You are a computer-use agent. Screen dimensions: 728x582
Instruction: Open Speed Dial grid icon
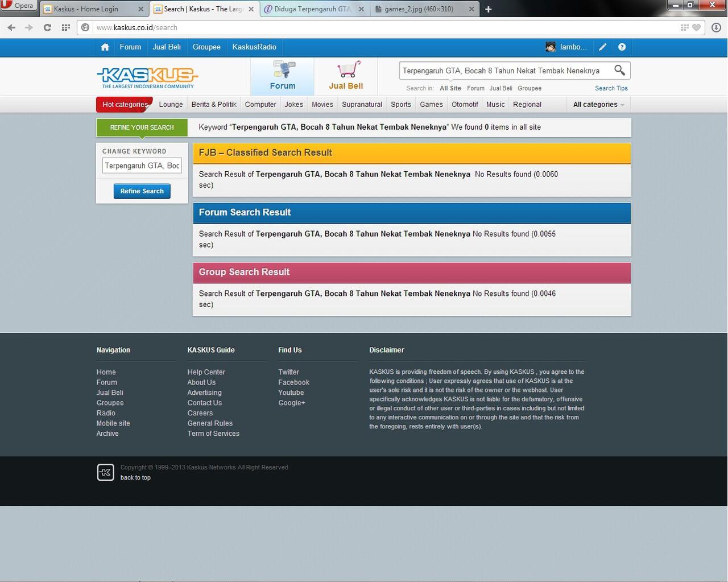(66, 27)
